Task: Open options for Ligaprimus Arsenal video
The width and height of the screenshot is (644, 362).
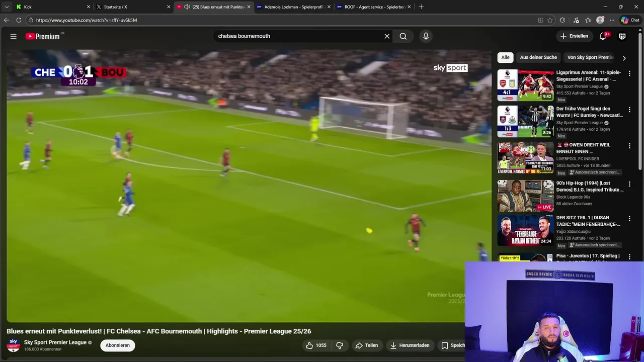Action: [x=629, y=73]
